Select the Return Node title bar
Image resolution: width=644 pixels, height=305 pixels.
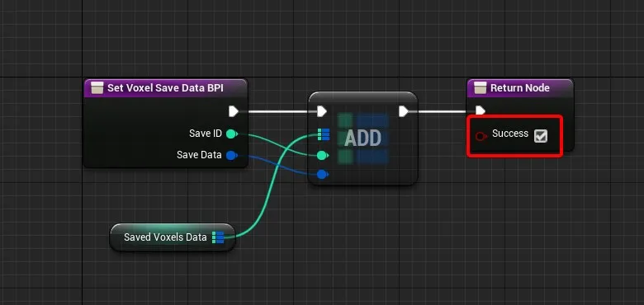tap(520, 88)
